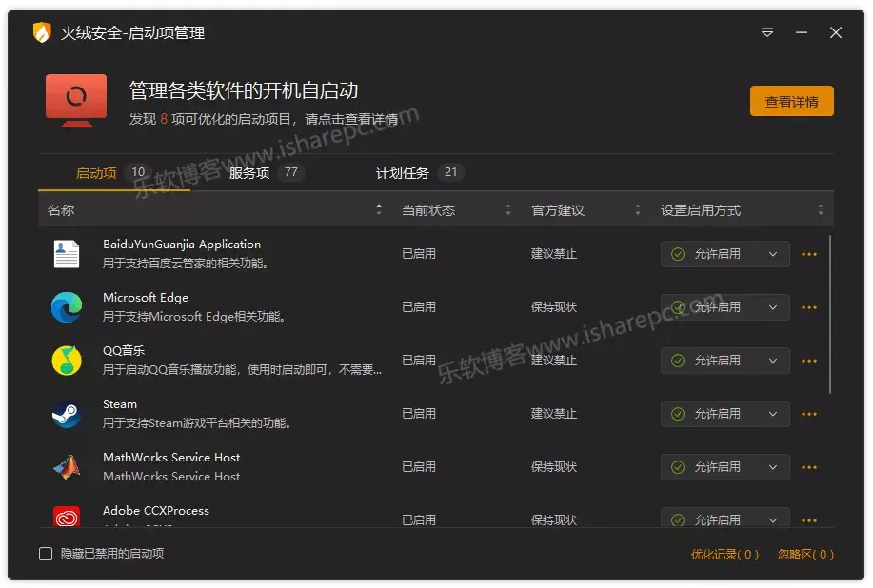Open the title bar dropdown menu icon
This screenshot has width=873, height=588.
click(767, 32)
